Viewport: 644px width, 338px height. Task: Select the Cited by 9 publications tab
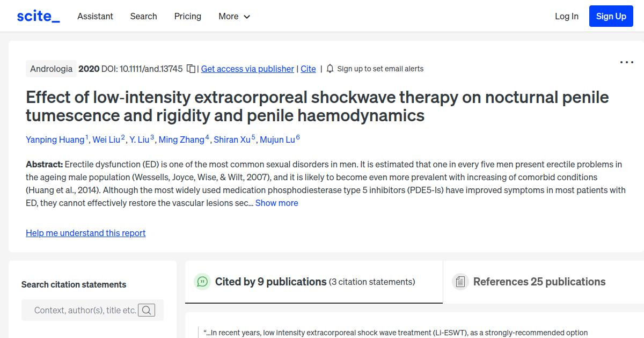(271, 281)
